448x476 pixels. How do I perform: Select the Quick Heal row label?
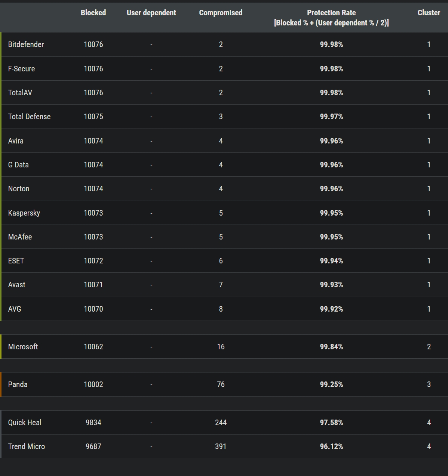click(x=25, y=423)
